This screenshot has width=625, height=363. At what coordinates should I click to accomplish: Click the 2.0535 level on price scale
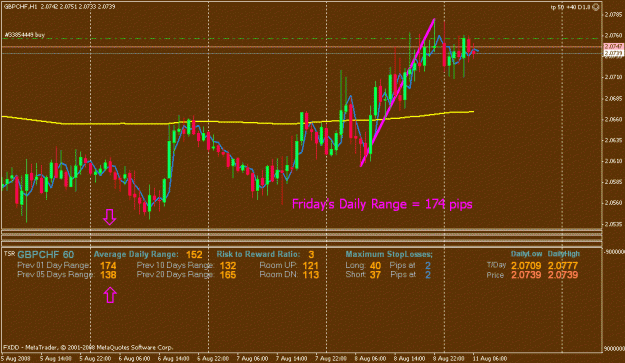click(613, 224)
